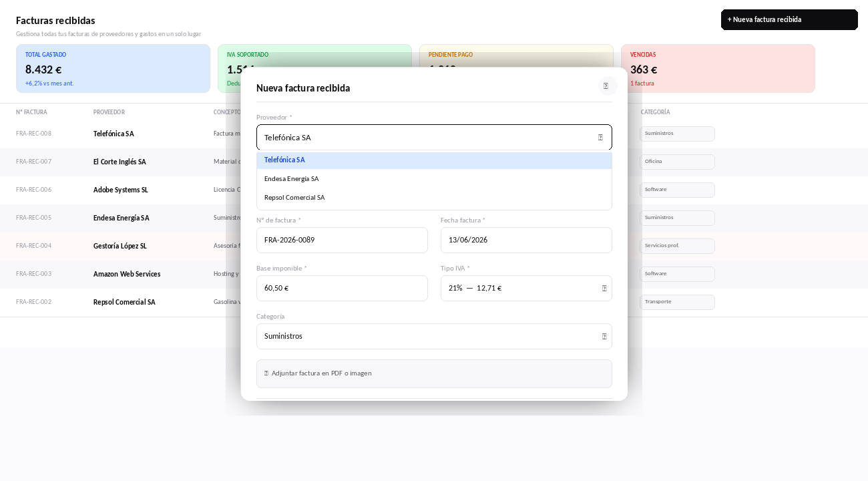Click FRA-REC-004 invoice number
This screenshot has height=481, width=868.
[33, 246]
